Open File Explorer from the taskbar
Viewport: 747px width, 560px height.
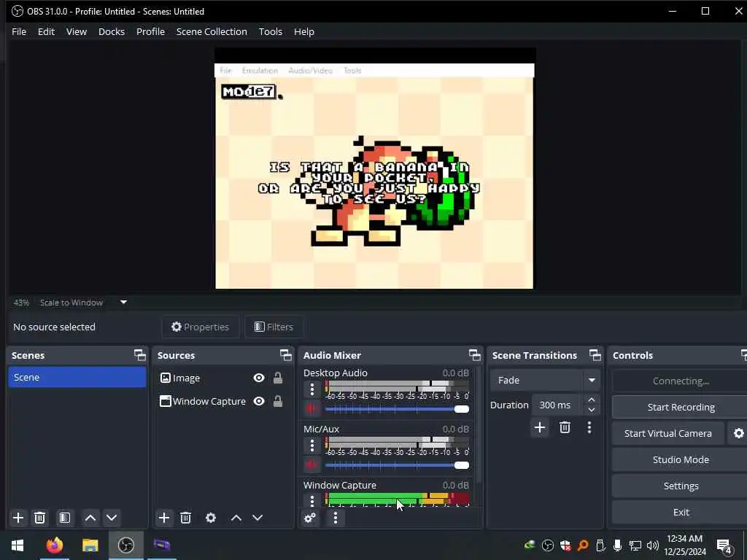90,545
